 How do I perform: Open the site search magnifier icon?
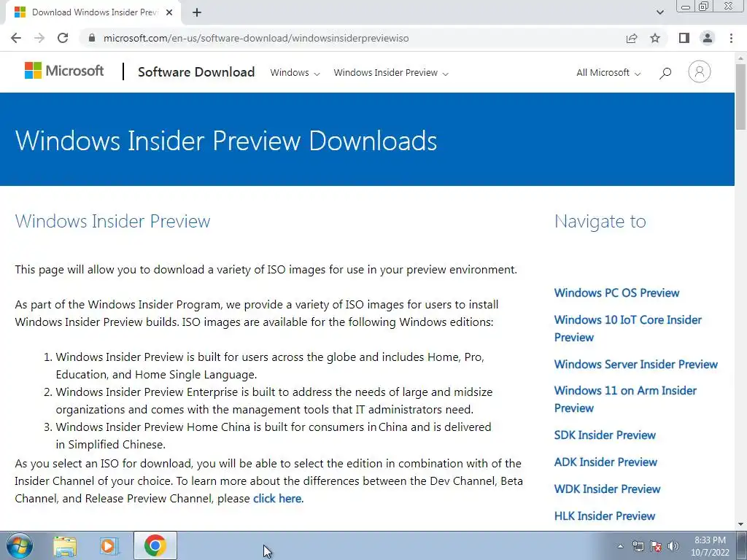point(665,73)
